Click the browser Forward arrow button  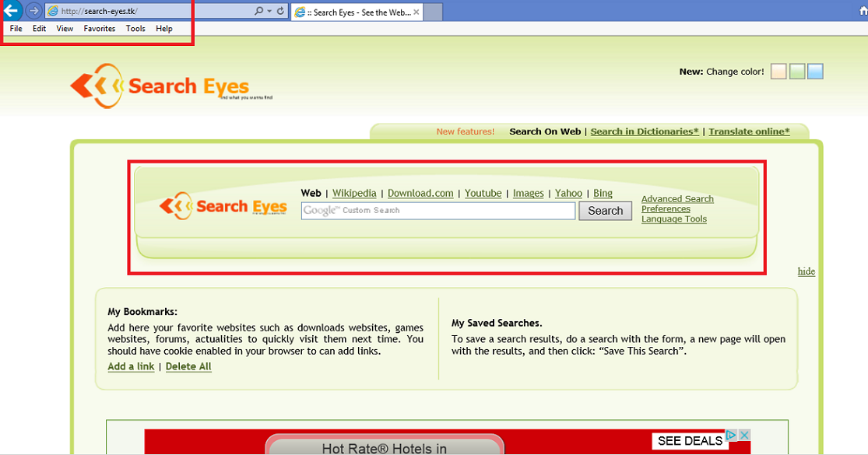coord(33,11)
